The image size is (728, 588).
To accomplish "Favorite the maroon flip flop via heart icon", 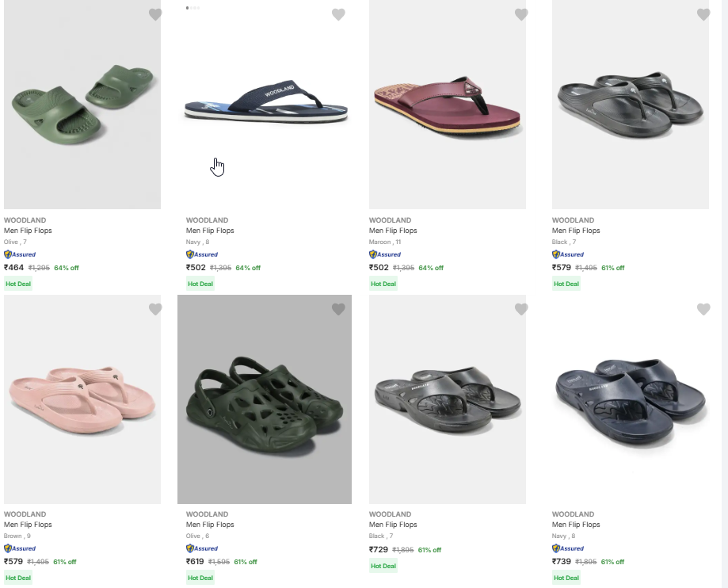I will (521, 14).
